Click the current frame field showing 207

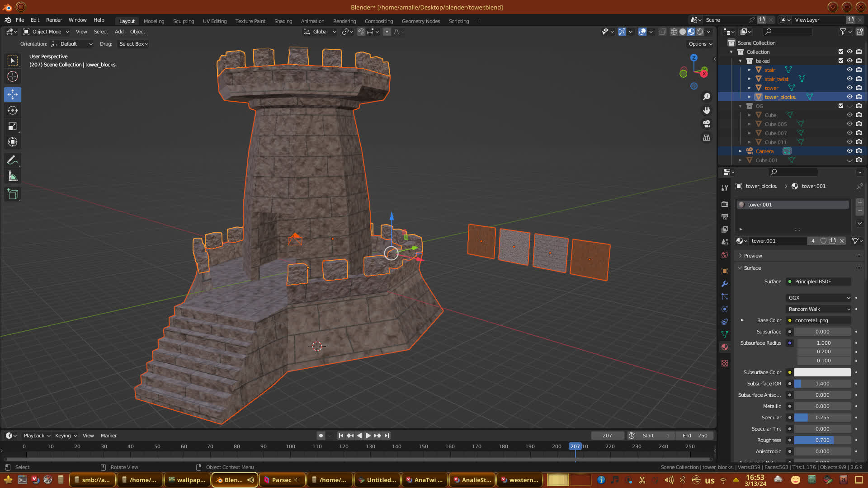(x=607, y=436)
